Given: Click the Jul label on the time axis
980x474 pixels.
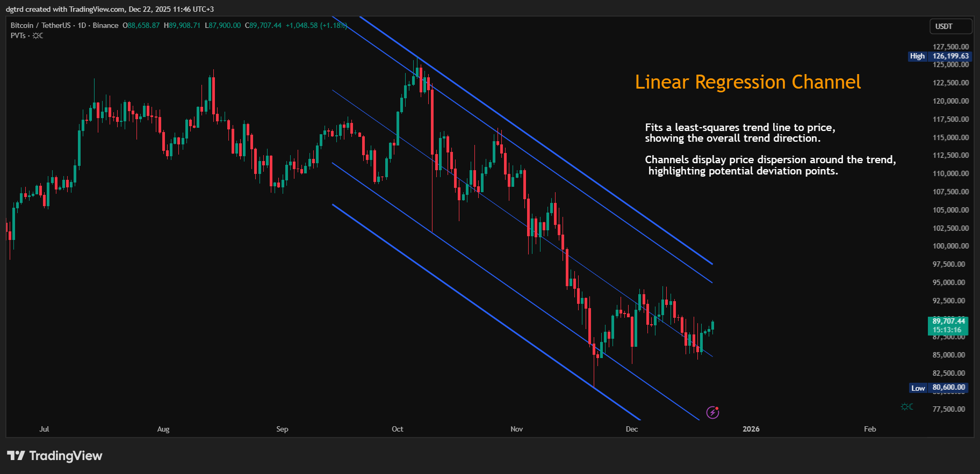Looking at the screenshot, I should point(44,429).
